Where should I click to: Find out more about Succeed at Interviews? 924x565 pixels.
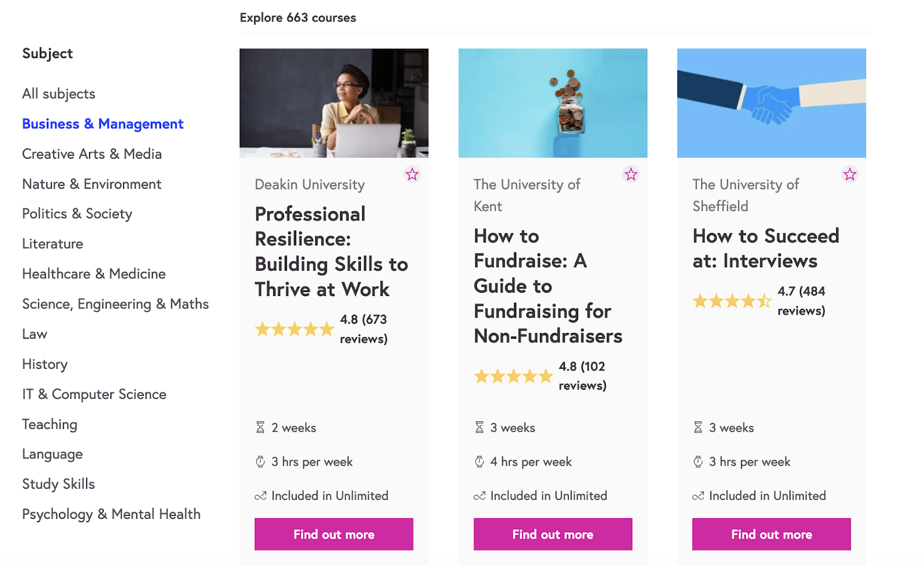[772, 534]
